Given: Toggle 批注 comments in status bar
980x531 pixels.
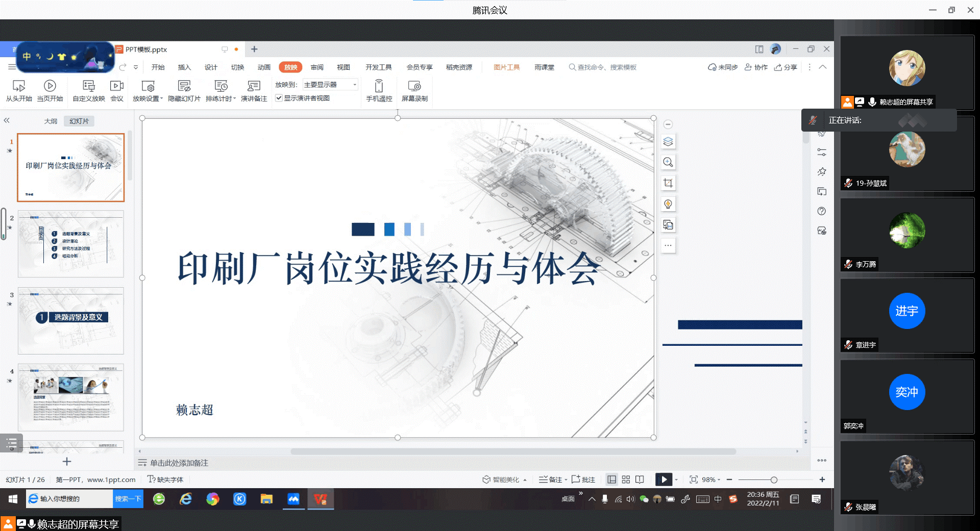Looking at the screenshot, I should [583, 479].
